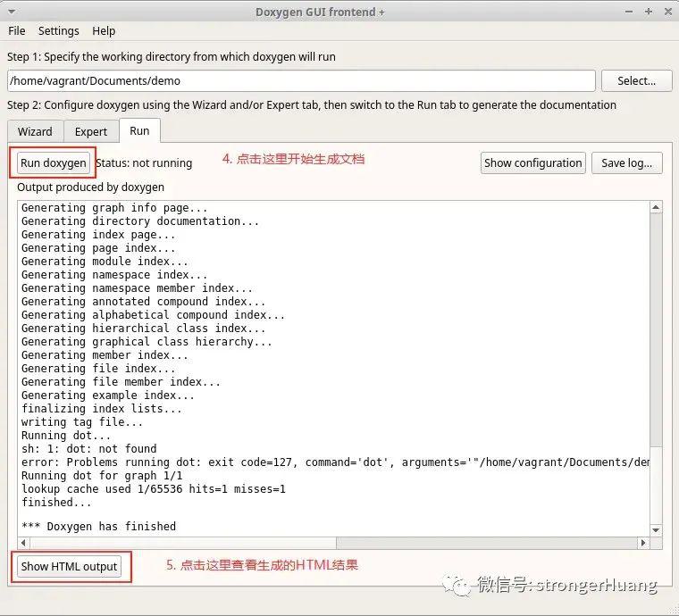This screenshot has width=679, height=616.
Task: Click the working directory path field
Action: (x=301, y=81)
